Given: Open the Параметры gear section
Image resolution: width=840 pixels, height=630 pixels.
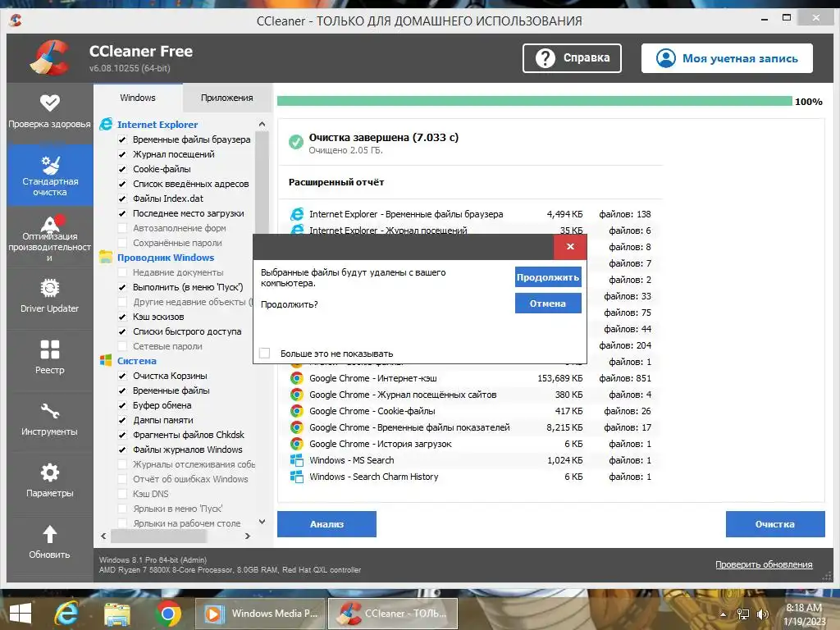Looking at the screenshot, I should coord(50,481).
